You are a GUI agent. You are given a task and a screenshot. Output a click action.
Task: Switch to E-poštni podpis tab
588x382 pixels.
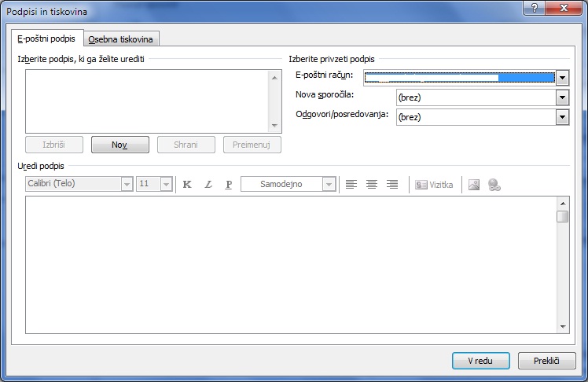46,39
